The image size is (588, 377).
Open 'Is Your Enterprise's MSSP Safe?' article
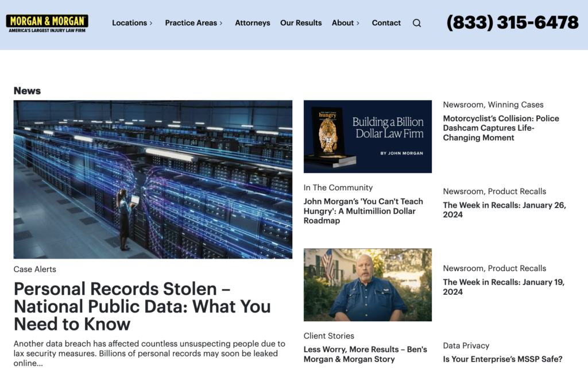click(x=502, y=359)
